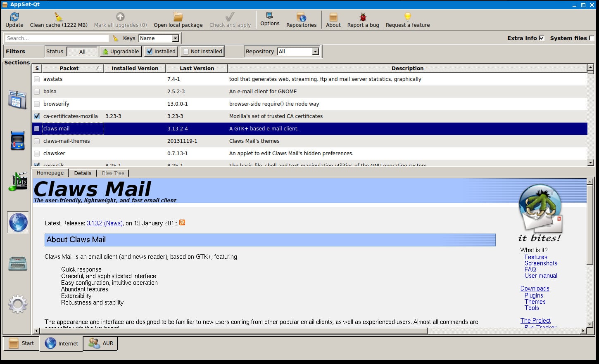Check the awstats package checkbox
This screenshot has height=364, width=599.
(37, 79)
